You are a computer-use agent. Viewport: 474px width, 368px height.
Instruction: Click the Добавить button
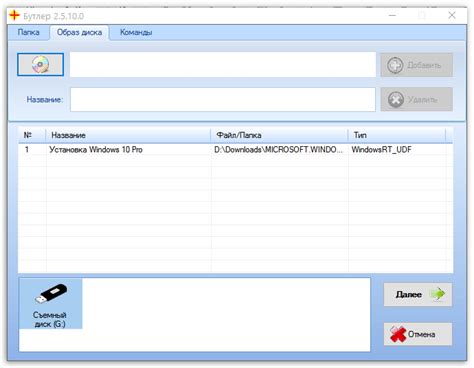(416, 65)
